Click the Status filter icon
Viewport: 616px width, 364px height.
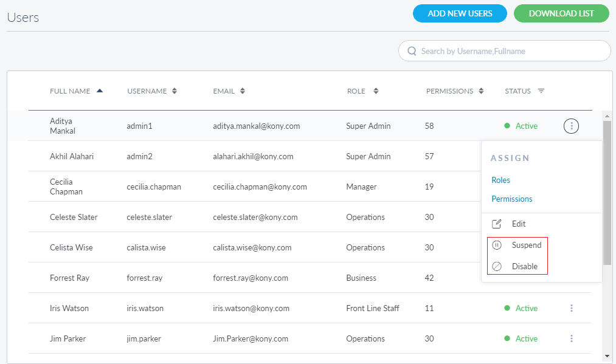coord(541,91)
